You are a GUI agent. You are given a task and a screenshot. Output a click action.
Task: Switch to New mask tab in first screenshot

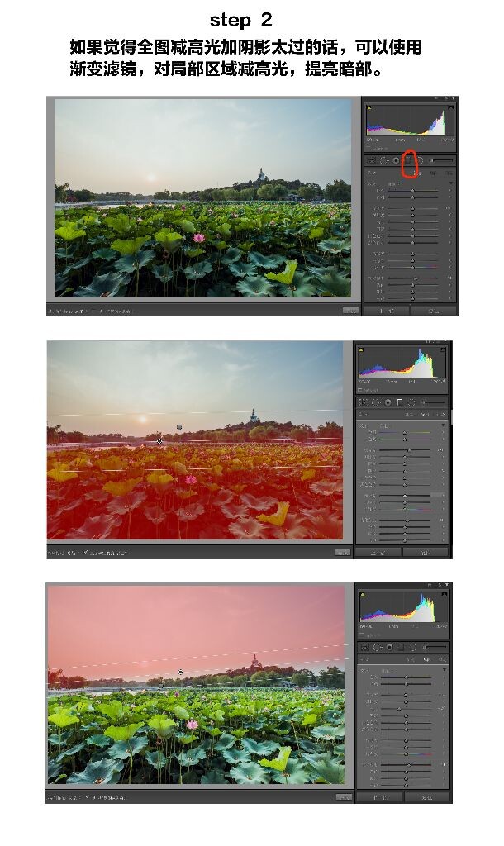pos(416,173)
